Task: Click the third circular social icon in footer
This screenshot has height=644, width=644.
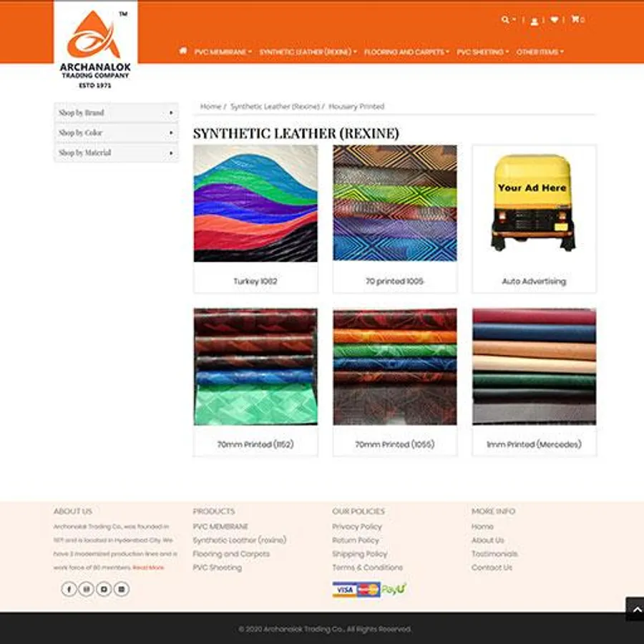Action: pos(104,589)
